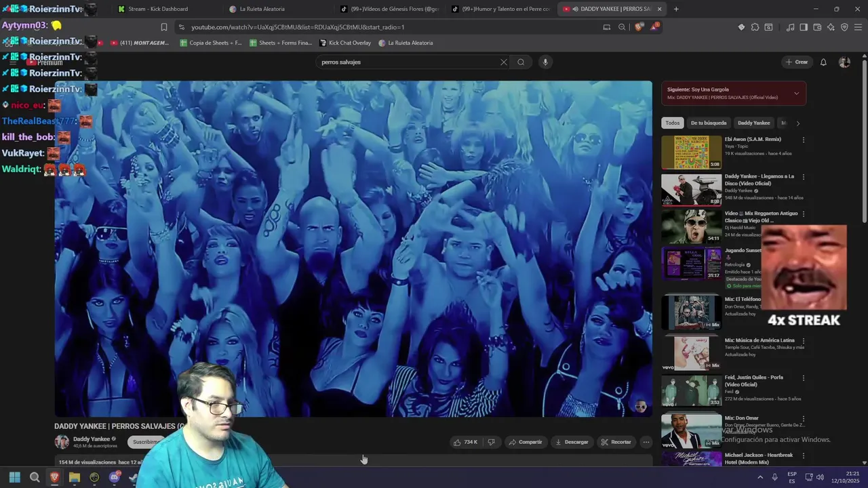Screen dimensions: 868x488
Task: Open the YouTube account avatar menu
Action: 844,62
